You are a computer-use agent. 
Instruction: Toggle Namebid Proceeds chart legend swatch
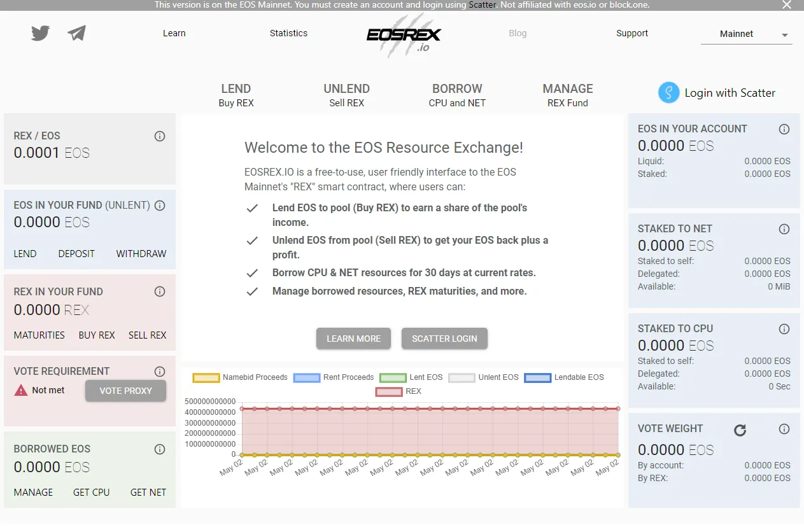(206, 377)
